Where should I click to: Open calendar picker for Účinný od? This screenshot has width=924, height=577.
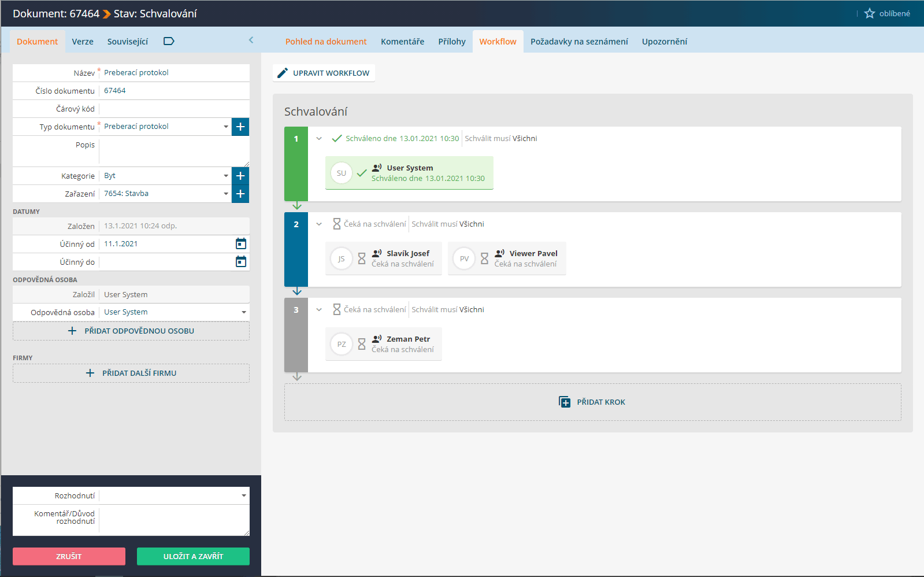pos(241,244)
